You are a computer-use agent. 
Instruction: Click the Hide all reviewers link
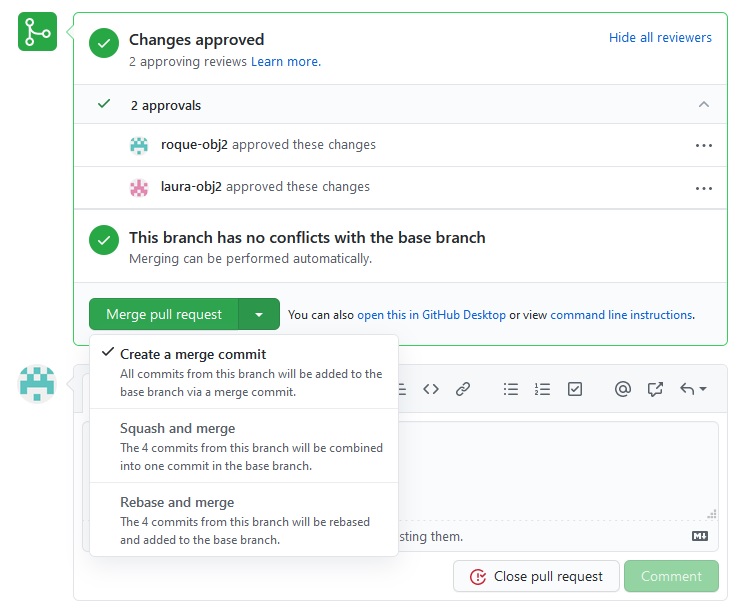(660, 38)
